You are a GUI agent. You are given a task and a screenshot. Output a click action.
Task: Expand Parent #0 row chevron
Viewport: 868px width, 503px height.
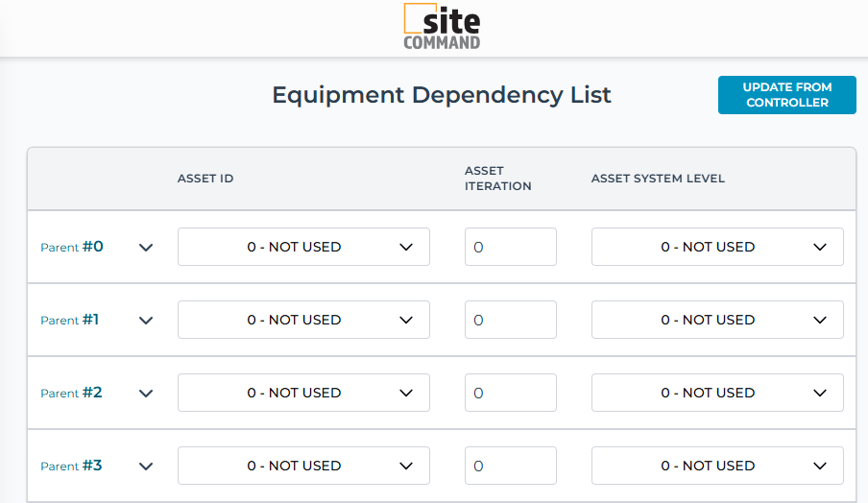pos(146,248)
